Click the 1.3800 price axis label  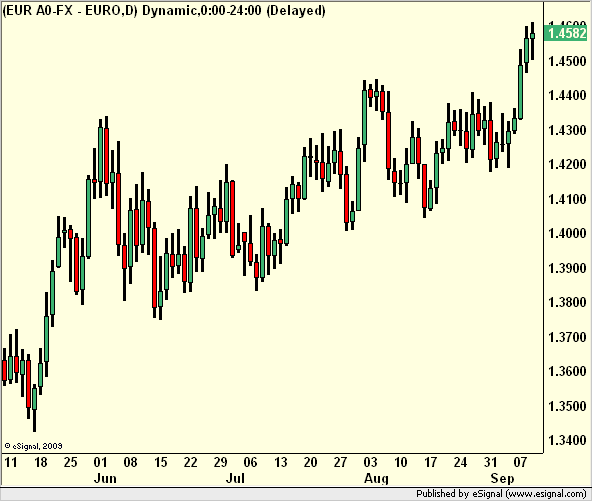pos(567,302)
